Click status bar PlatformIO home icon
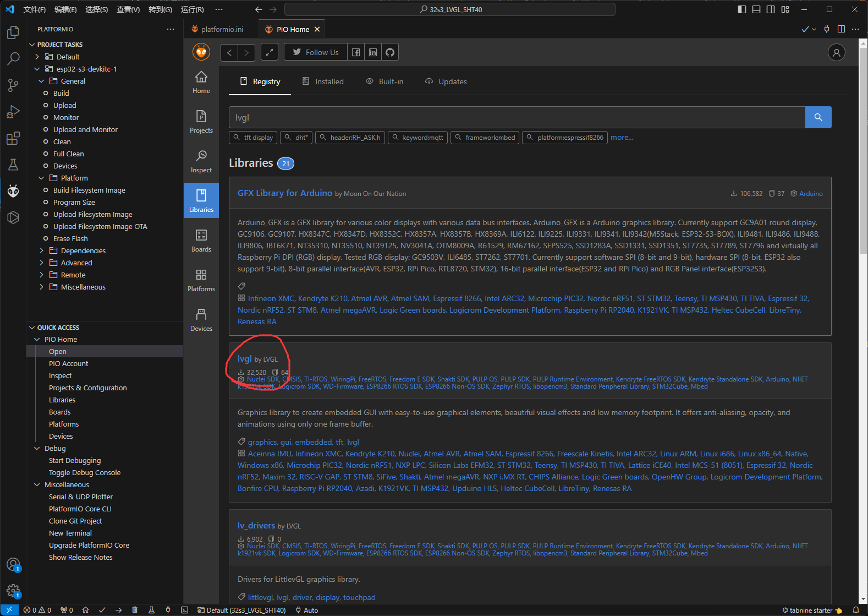 pyautogui.click(x=85, y=610)
